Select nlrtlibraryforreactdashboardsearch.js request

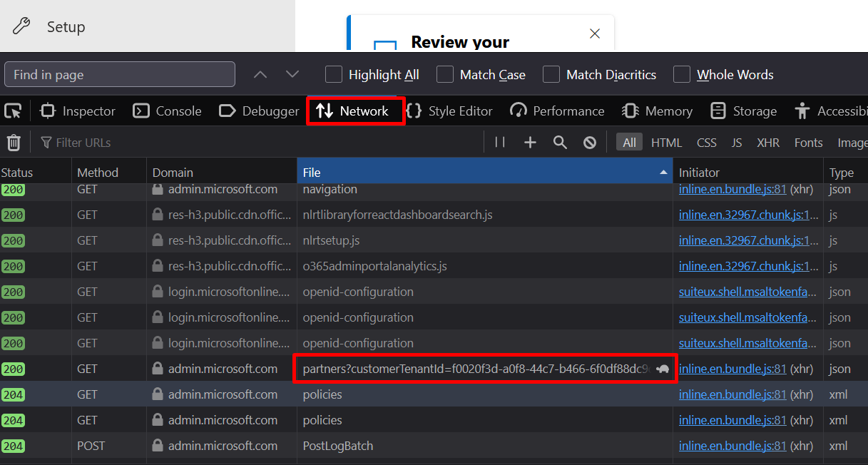coord(434,215)
